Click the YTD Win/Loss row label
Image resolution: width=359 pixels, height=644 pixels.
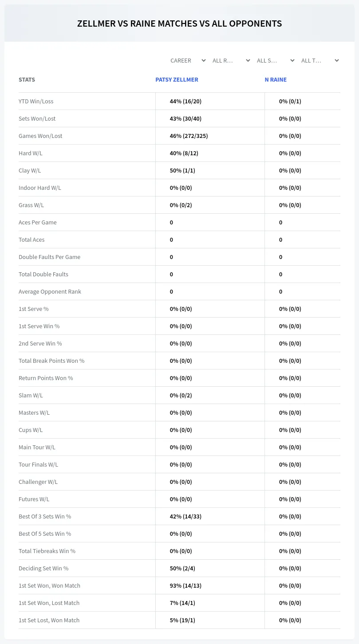[36, 101]
